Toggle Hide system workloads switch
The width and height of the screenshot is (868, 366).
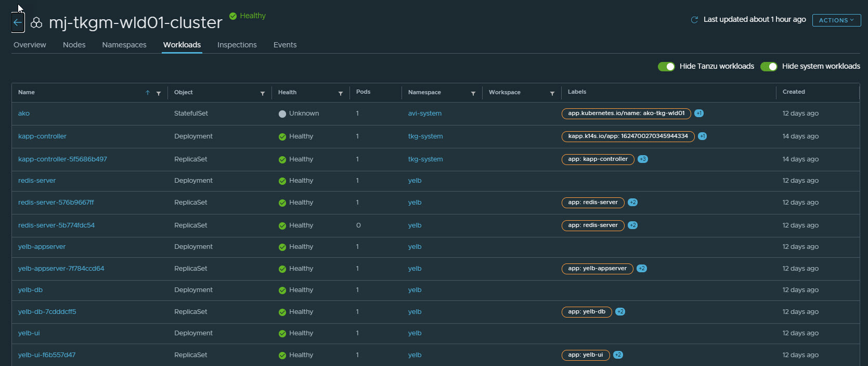[769, 66]
